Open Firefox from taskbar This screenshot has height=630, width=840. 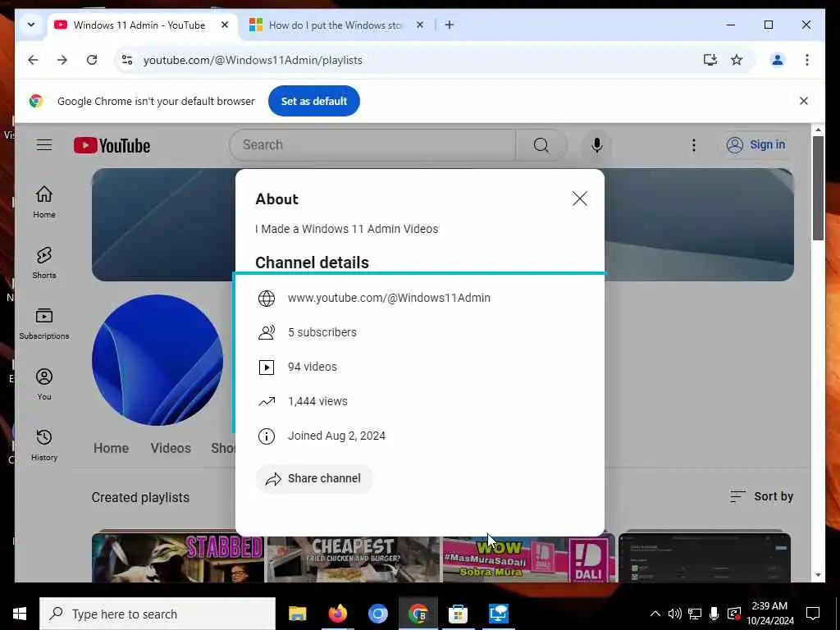337,614
